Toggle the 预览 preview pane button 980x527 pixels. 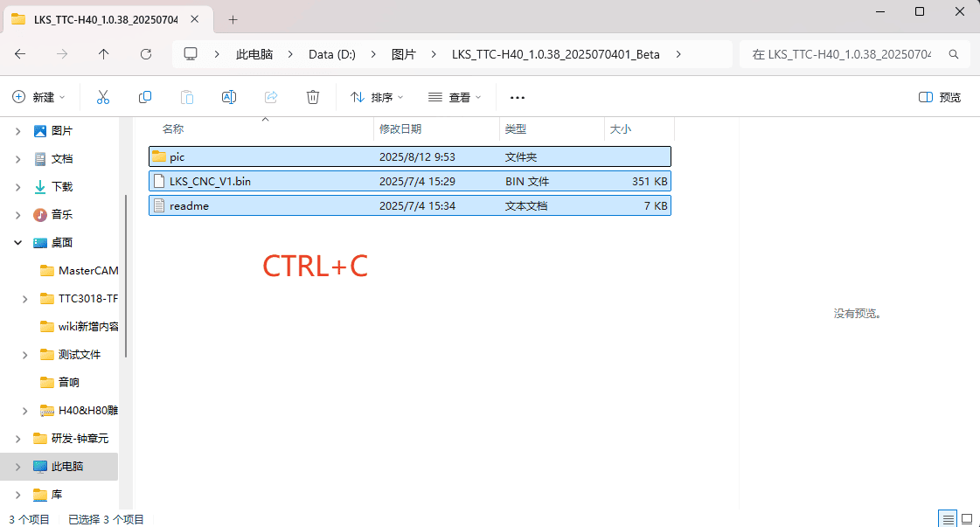coord(940,97)
